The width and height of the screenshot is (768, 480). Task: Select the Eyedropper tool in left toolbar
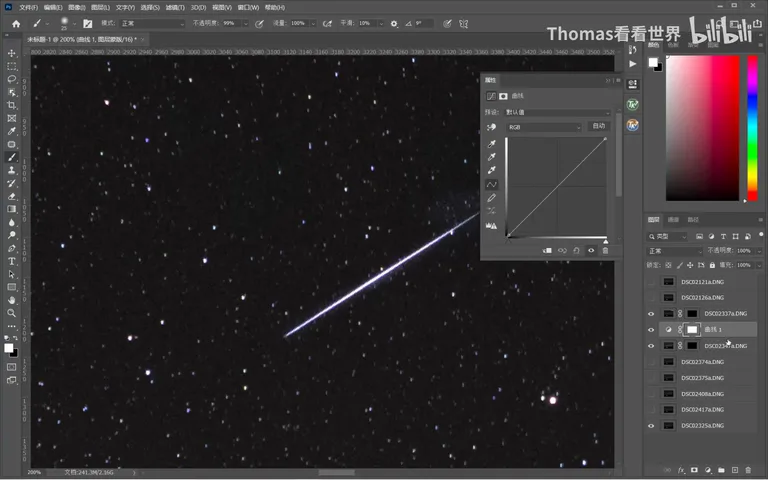(x=12, y=131)
